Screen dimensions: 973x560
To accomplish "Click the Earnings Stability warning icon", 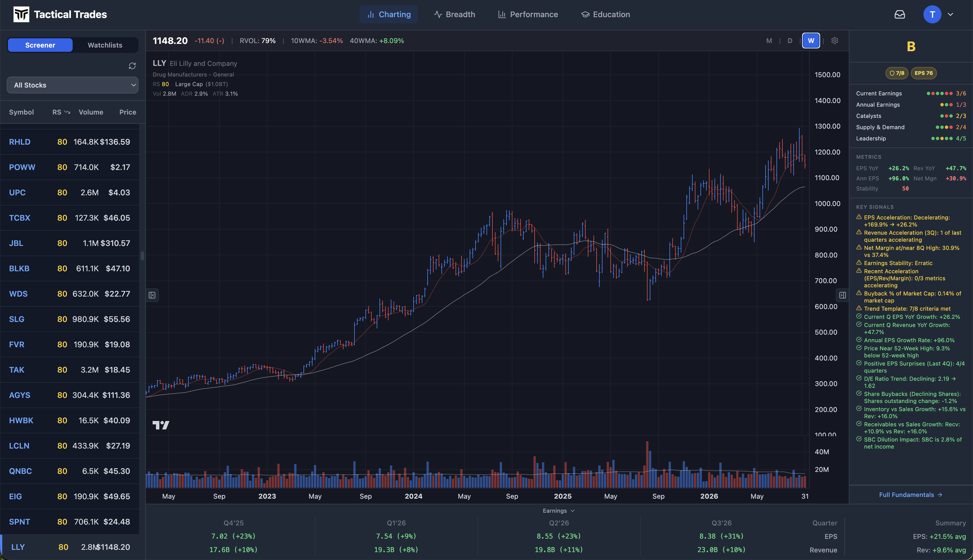I will coord(859,263).
